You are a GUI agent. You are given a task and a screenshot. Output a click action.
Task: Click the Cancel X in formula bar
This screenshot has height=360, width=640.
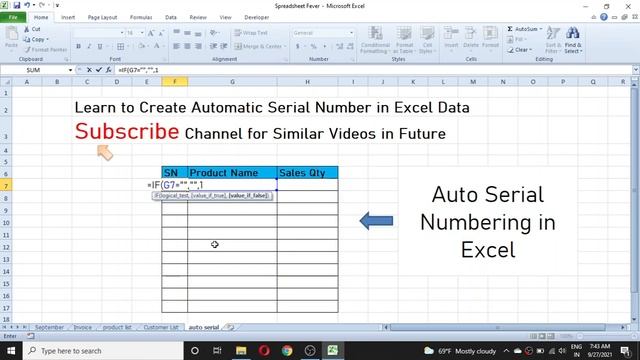point(89,70)
